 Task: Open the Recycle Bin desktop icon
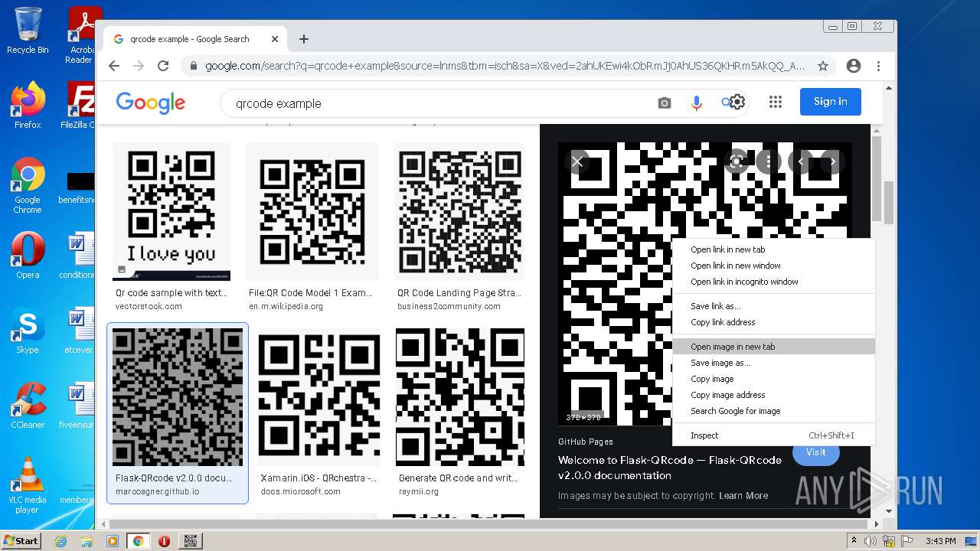[28, 31]
